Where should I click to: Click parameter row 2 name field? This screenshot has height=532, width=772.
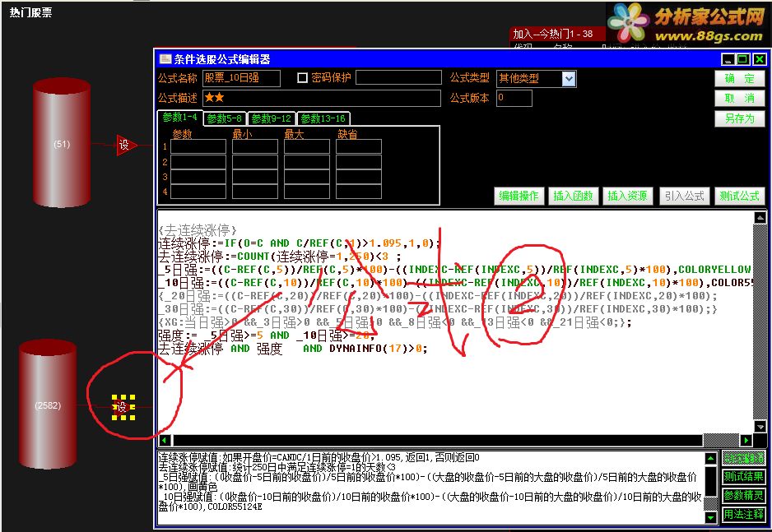click(x=198, y=162)
